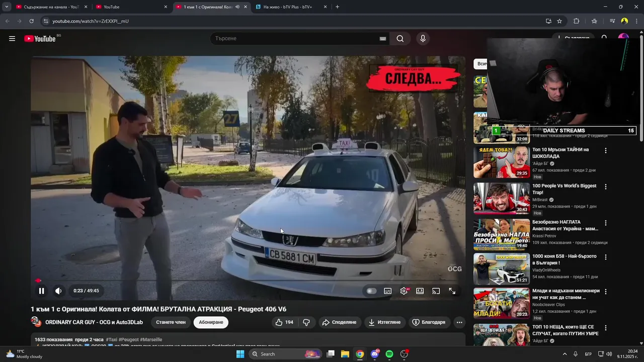
Task: Click the search magnifier button
Action: pos(400,39)
